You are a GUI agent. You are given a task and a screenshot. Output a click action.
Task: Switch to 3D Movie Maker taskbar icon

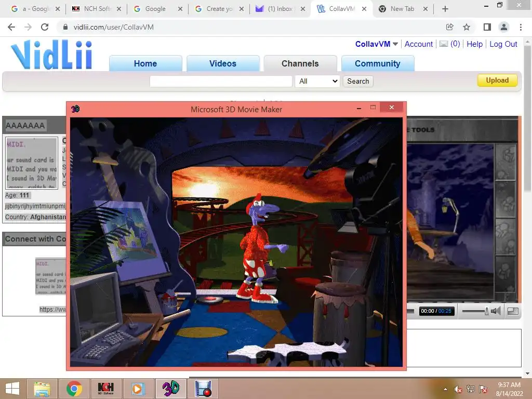click(x=170, y=389)
